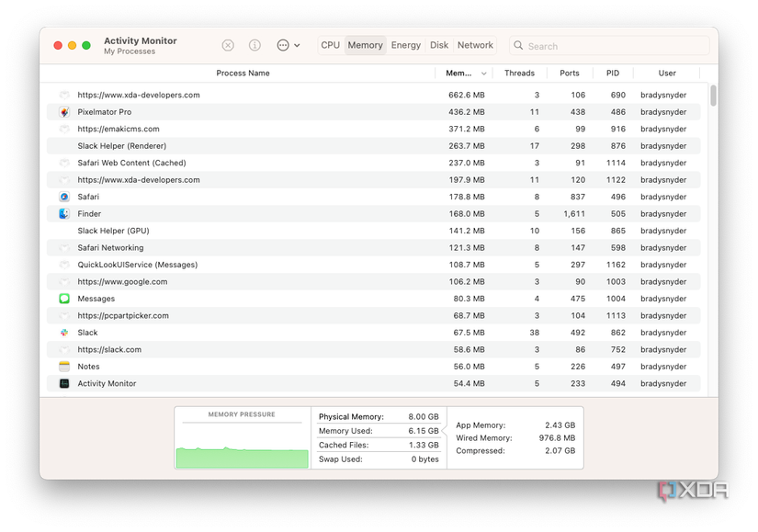
Task: Click the 56.0 MB Notes memory value
Action: click(469, 367)
